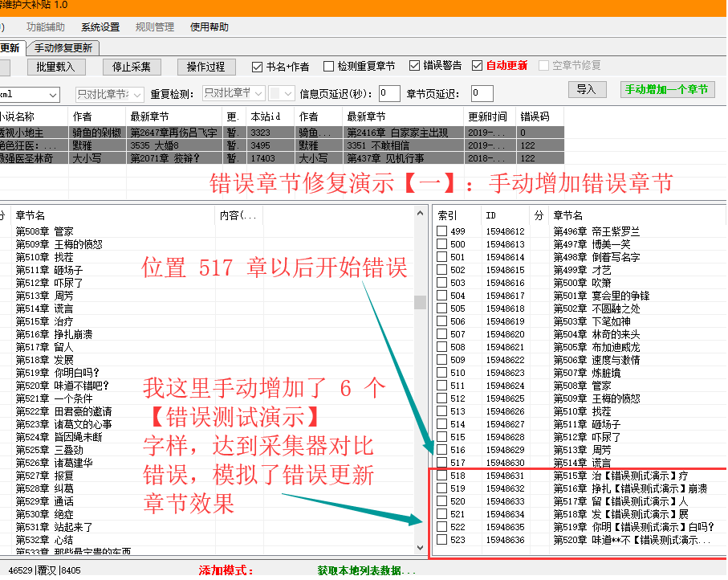Screen dimensions: 728x580
Task: Click the 章节页延迟 input field
Action: (482, 94)
